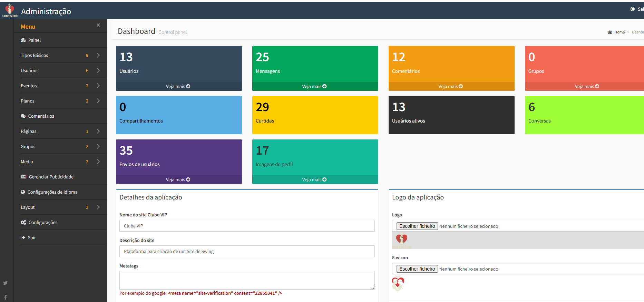Image resolution: width=644 pixels, height=302 pixels.
Task: Click the Configurações de Idioma globe icon
Action: tap(23, 192)
